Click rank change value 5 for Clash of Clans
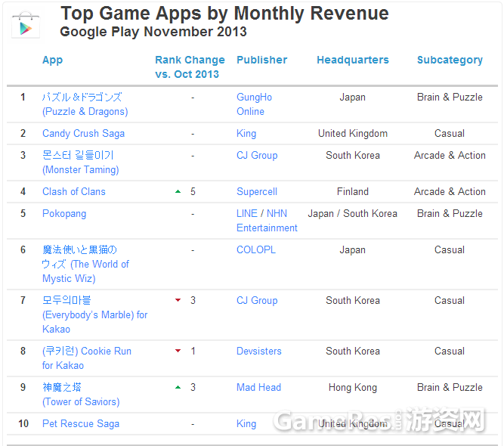Viewport: 504px width, 446px height. [193, 192]
